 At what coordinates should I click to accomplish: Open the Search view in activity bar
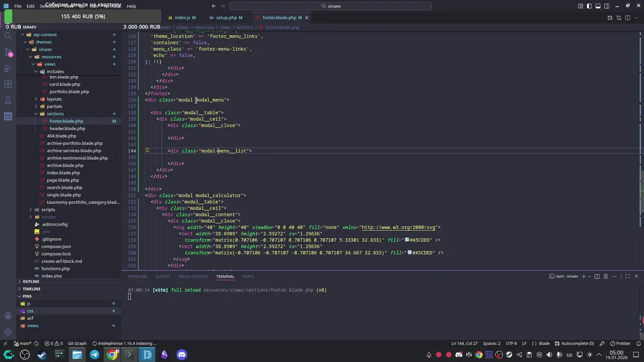(x=8, y=35)
